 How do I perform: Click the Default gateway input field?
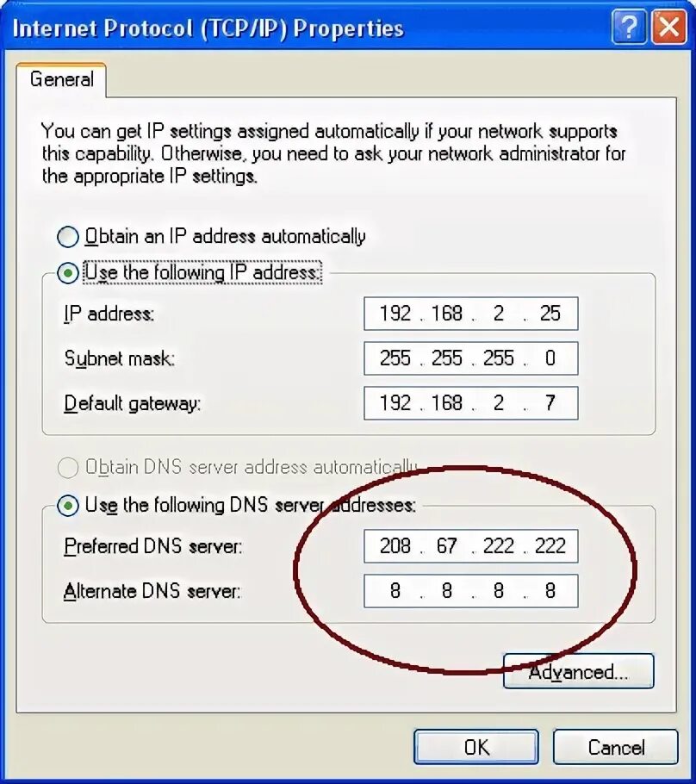coord(471,403)
